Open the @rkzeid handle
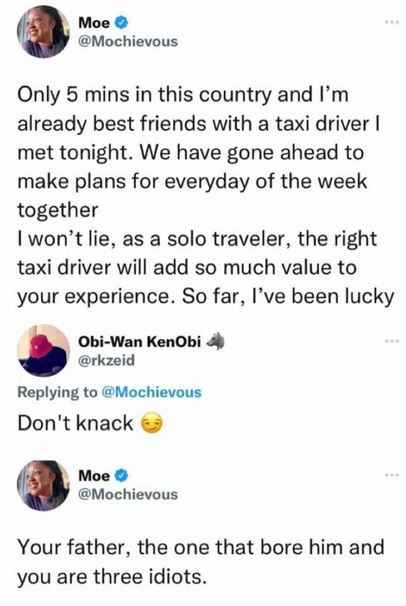This screenshot has width=406, height=606. click(106, 360)
